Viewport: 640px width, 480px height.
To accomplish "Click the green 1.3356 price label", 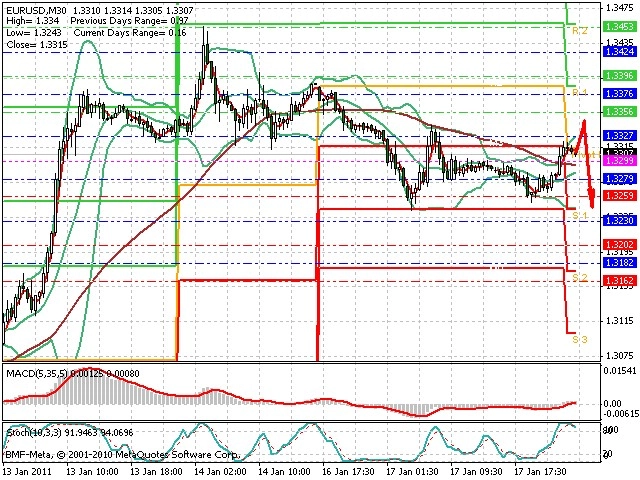I will click(x=620, y=111).
